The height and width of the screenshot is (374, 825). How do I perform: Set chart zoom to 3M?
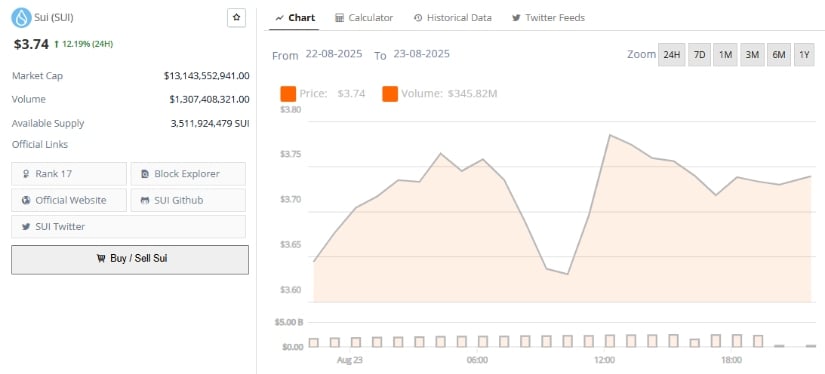pyautogui.click(x=752, y=55)
